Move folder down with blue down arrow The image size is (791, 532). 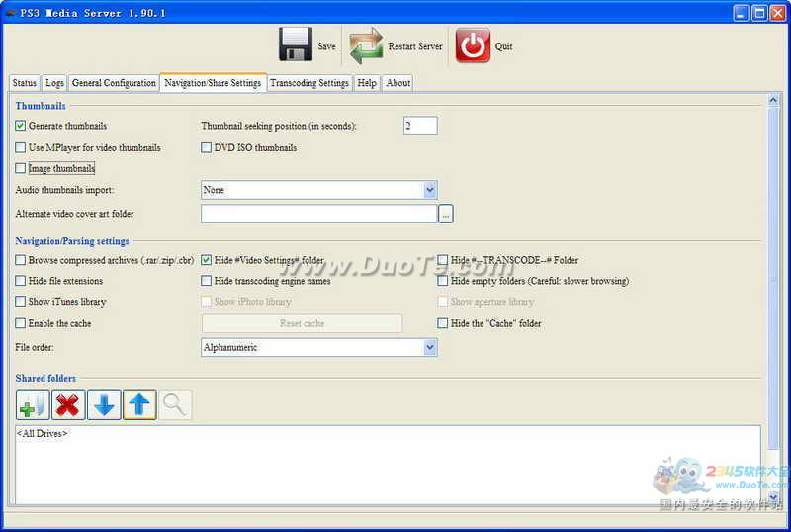click(x=104, y=404)
